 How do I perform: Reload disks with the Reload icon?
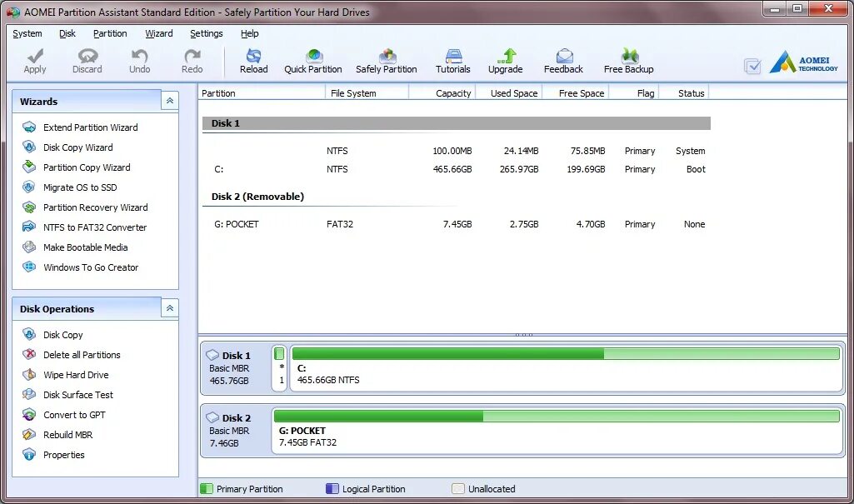254,56
